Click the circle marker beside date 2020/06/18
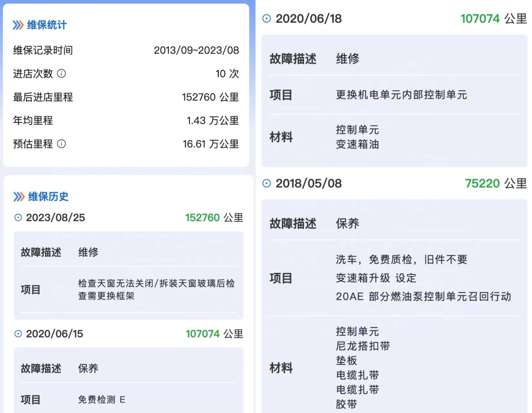Viewport: 532px width, 413px height. [x=266, y=19]
